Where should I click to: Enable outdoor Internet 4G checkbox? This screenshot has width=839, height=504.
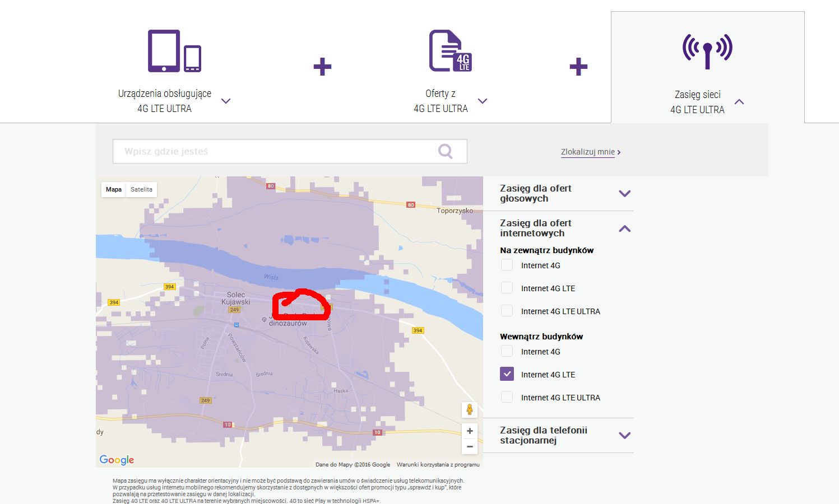pyautogui.click(x=507, y=265)
